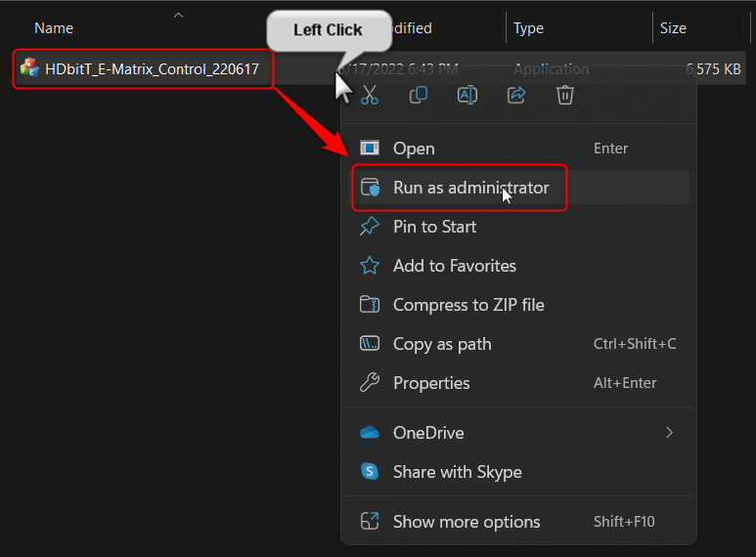Click the Cut scissors icon
The height and width of the screenshot is (557, 756).
pyautogui.click(x=370, y=95)
